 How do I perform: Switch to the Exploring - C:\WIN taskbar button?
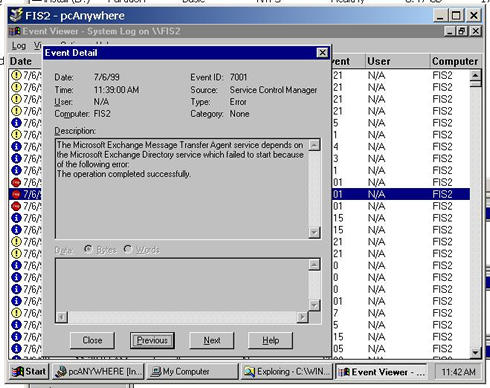tap(286, 371)
